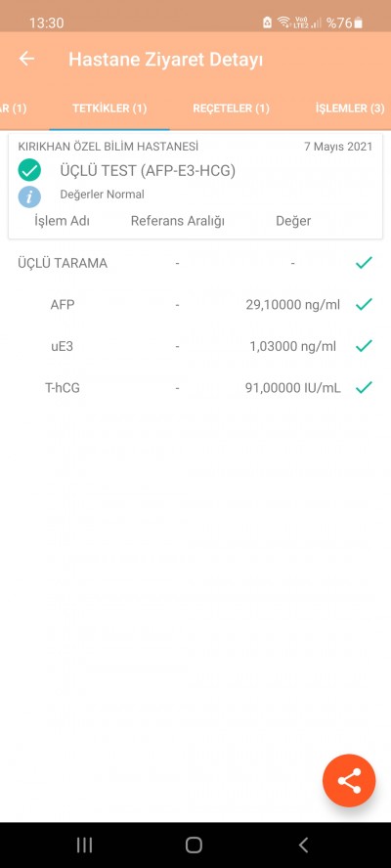391x868 pixels.
Task: Tap checkmark next to AFP value
Action: [364, 304]
